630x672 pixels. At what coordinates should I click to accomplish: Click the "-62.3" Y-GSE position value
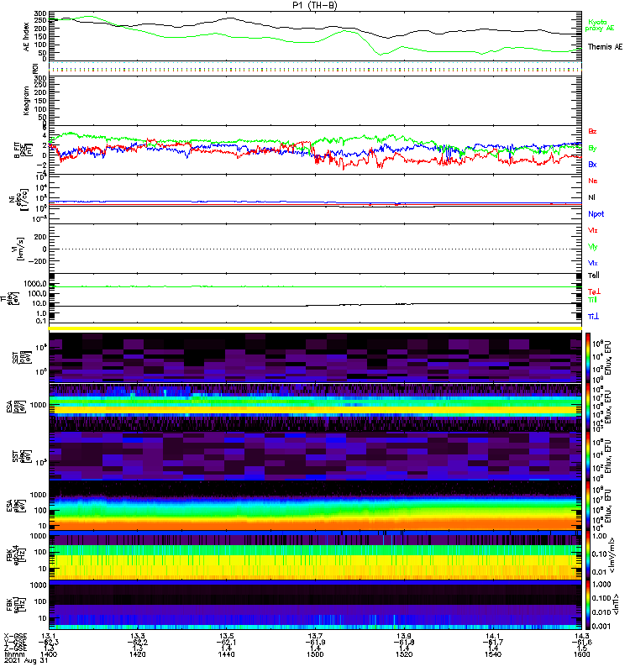49,642
